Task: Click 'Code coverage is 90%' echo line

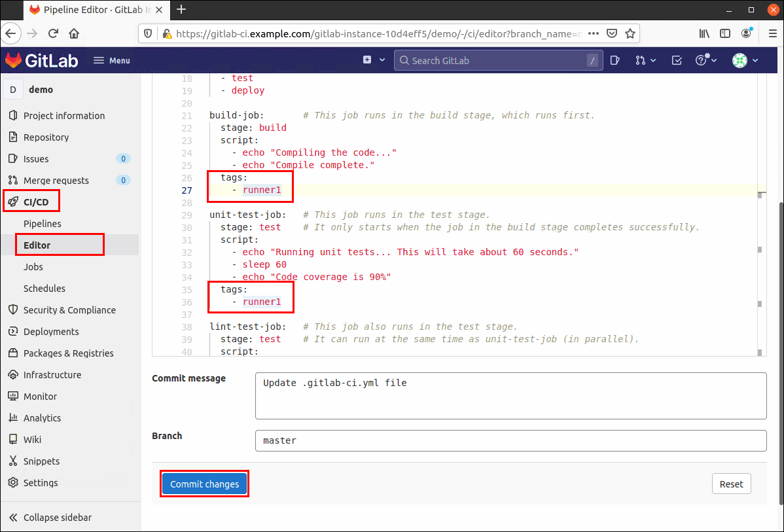Action: click(x=316, y=277)
